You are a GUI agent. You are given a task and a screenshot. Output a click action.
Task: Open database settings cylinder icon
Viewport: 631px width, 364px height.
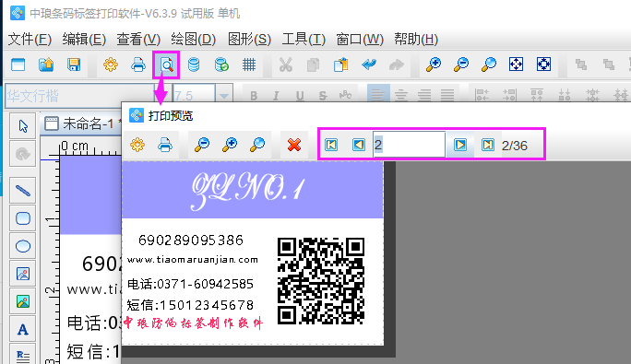click(194, 65)
